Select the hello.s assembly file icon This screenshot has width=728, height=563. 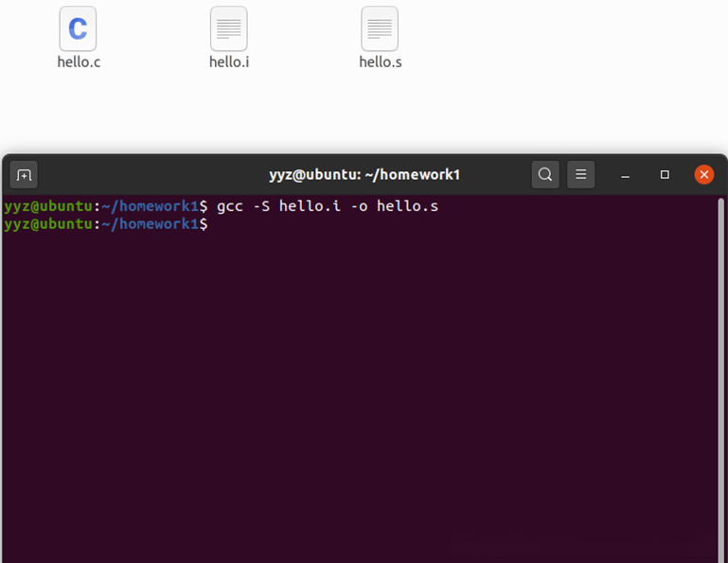(x=380, y=29)
